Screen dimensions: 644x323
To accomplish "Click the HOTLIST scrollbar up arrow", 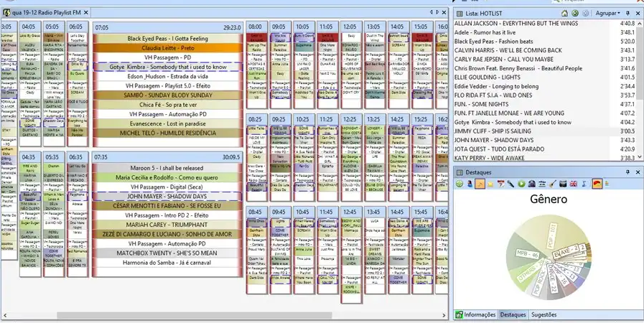I will 639,24.
